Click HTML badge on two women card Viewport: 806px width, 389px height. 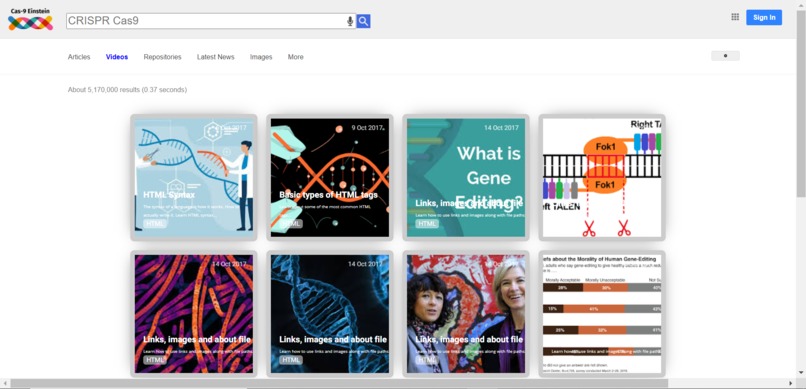coord(427,360)
